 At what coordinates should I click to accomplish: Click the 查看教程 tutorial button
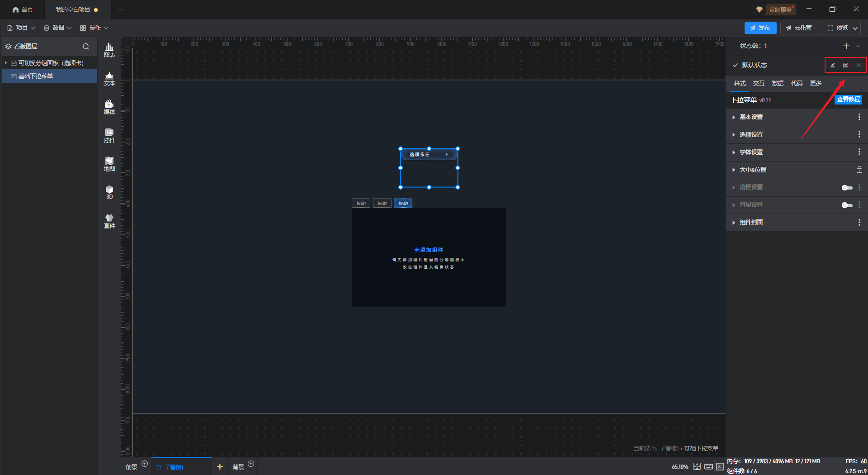(848, 100)
